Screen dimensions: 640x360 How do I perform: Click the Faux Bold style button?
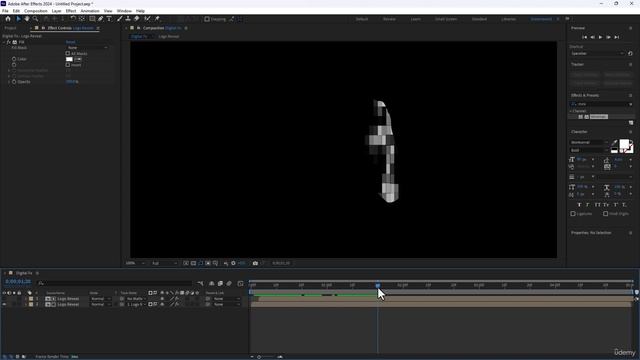tap(579, 204)
